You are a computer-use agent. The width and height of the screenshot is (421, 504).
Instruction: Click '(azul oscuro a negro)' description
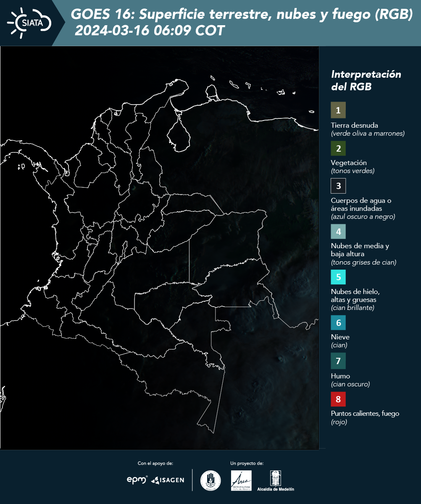pyautogui.click(x=363, y=217)
